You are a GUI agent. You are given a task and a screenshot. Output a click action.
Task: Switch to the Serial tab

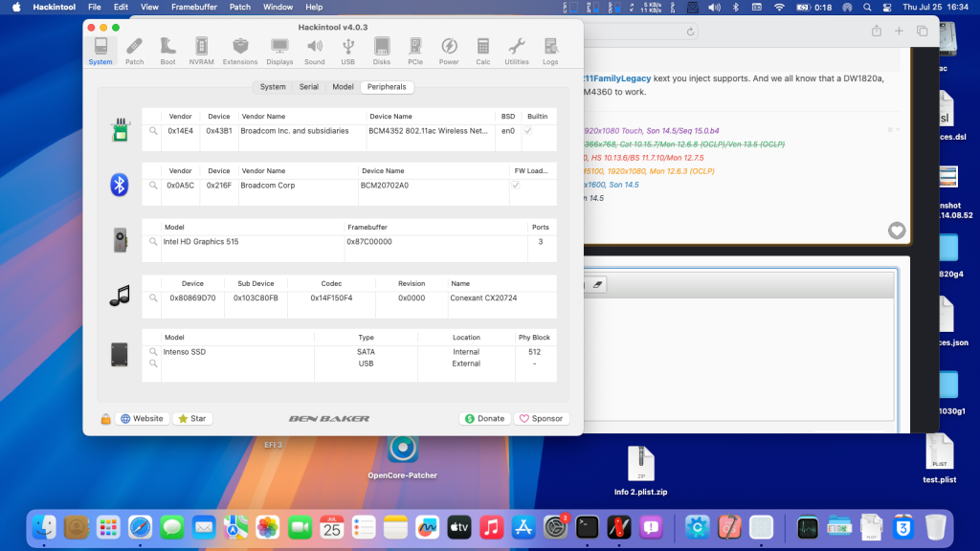point(308,86)
